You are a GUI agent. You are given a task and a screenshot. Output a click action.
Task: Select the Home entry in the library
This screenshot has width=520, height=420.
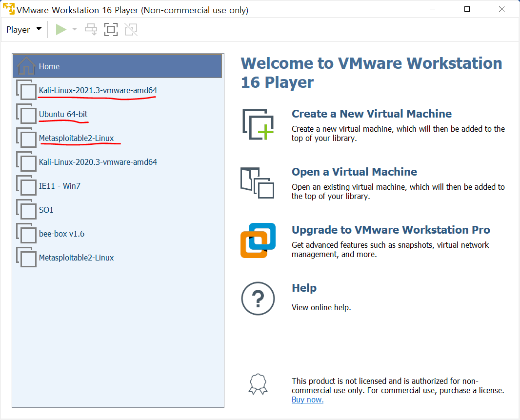[117, 66]
